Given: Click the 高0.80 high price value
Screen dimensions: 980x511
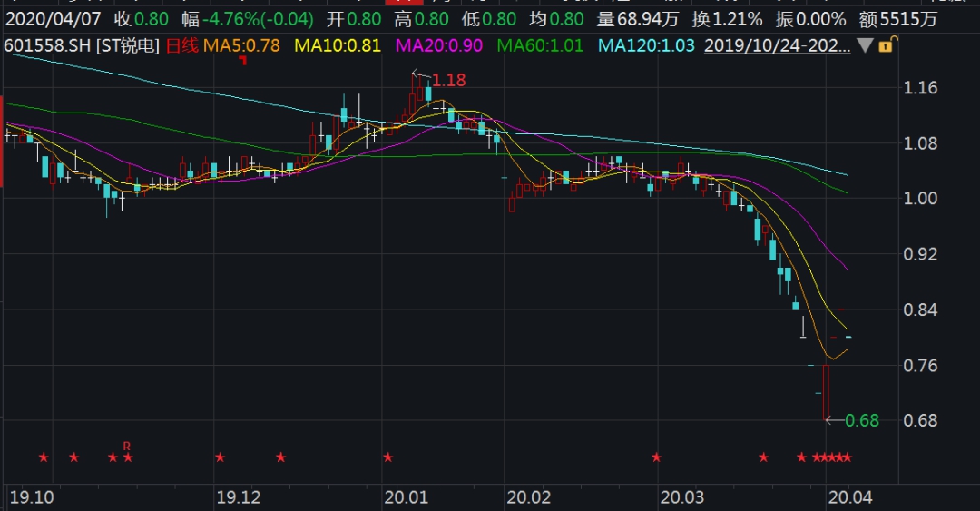Looking at the screenshot, I should [421, 19].
